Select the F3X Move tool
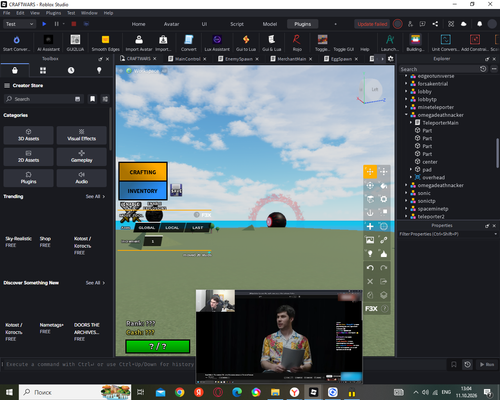500x400 pixels. [370, 172]
